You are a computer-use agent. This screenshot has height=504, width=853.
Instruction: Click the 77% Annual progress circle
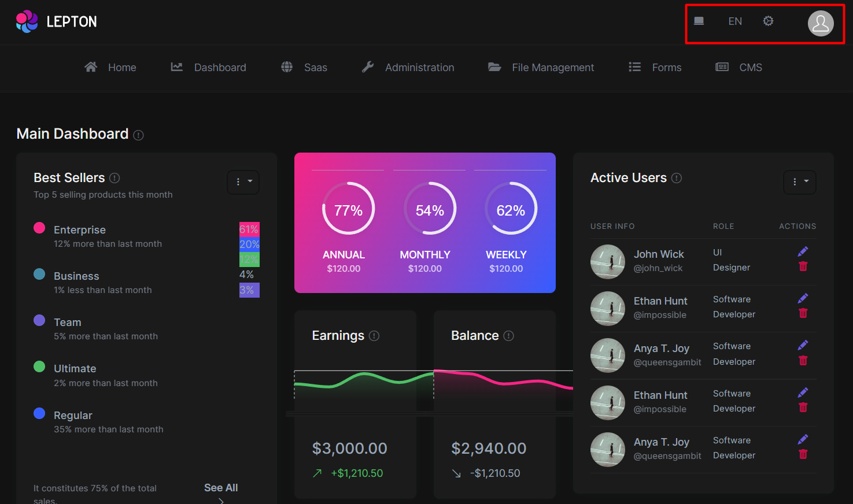pyautogui.click(x=348, y=209)
